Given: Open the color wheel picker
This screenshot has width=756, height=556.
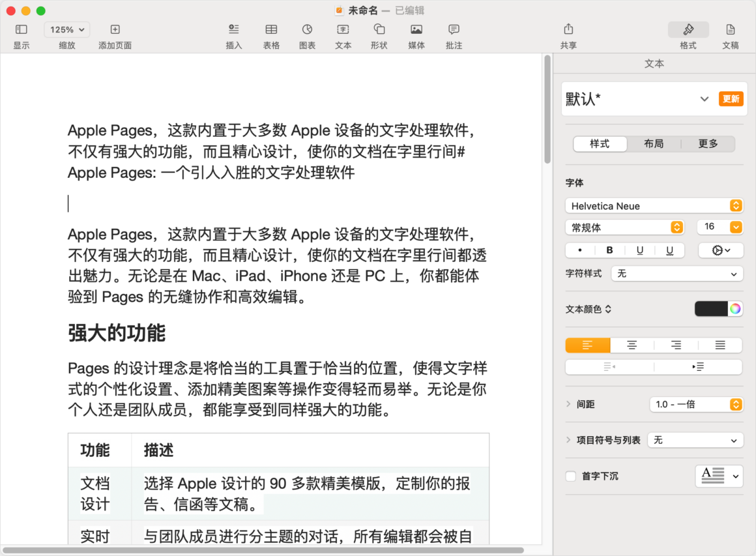Looking at the screenshot, I should [x=734, y=308].
